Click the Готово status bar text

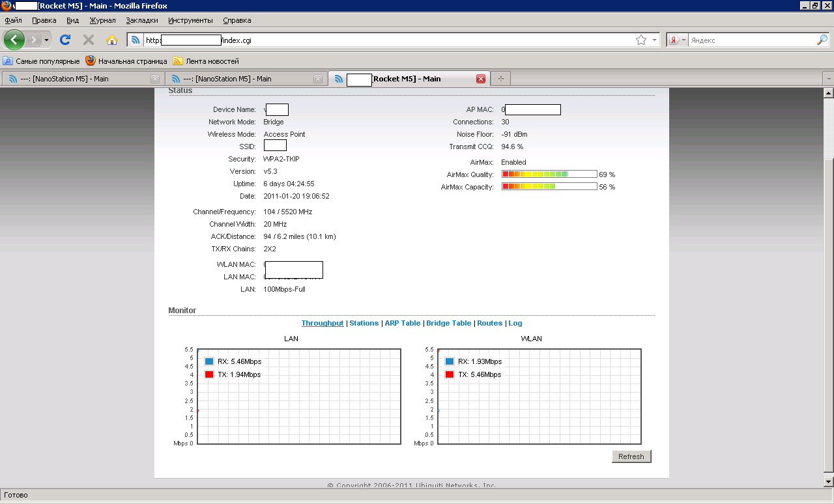[16, 495]
